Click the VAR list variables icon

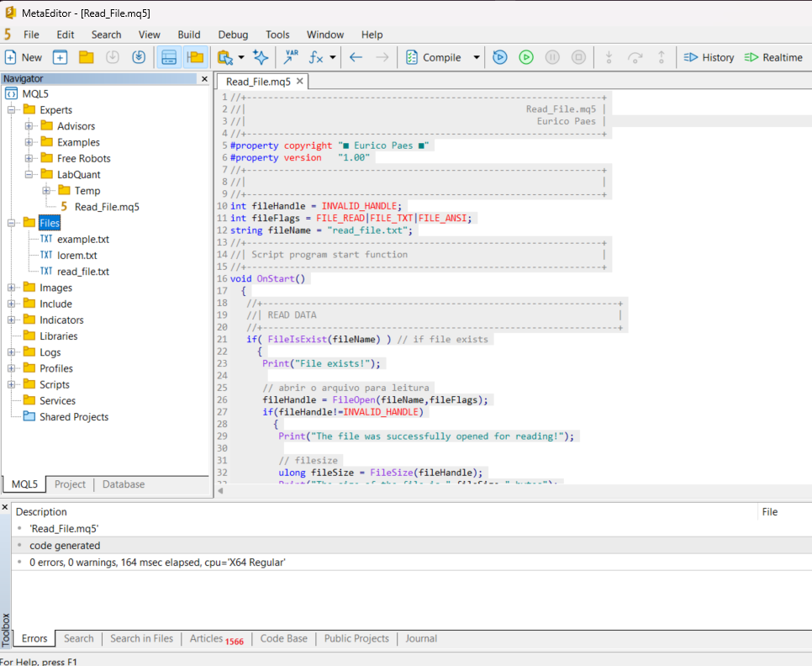(x=291, y=57)
